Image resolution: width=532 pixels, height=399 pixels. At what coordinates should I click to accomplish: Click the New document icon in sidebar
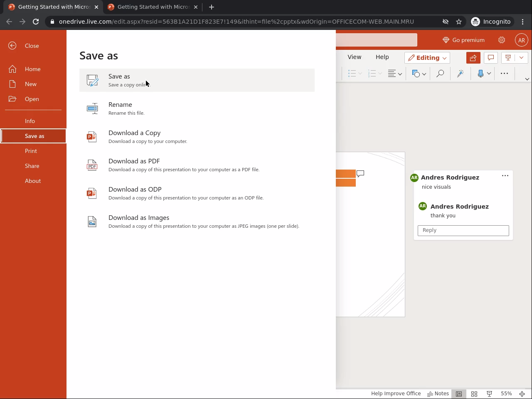click(12, 84)
